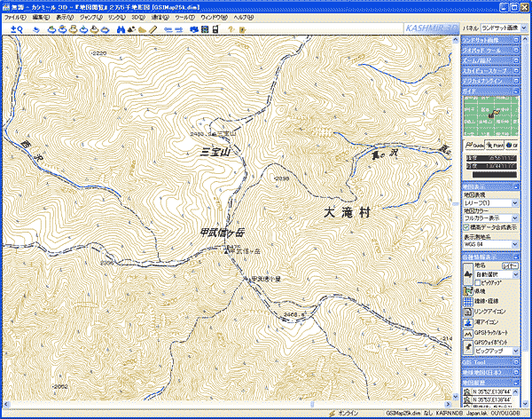The image size is (532, 419).
Task: Open the ジャンプ(J) menu
Action: pyautogui.click(x=91, y=18)
